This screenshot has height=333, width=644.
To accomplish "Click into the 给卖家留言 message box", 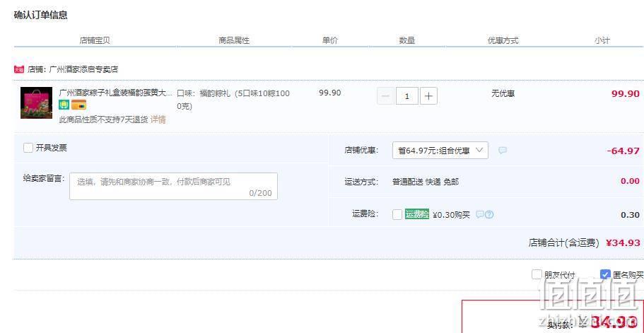I will (173, 186).
